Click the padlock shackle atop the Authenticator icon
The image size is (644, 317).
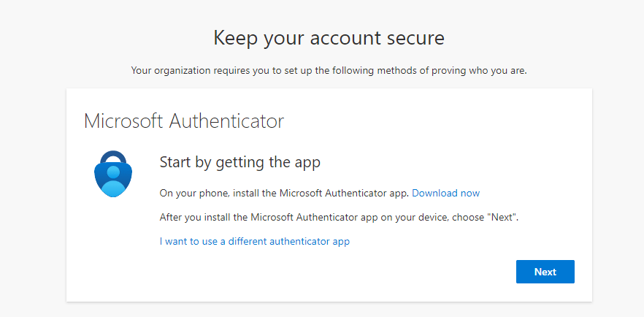click(113, 157)
